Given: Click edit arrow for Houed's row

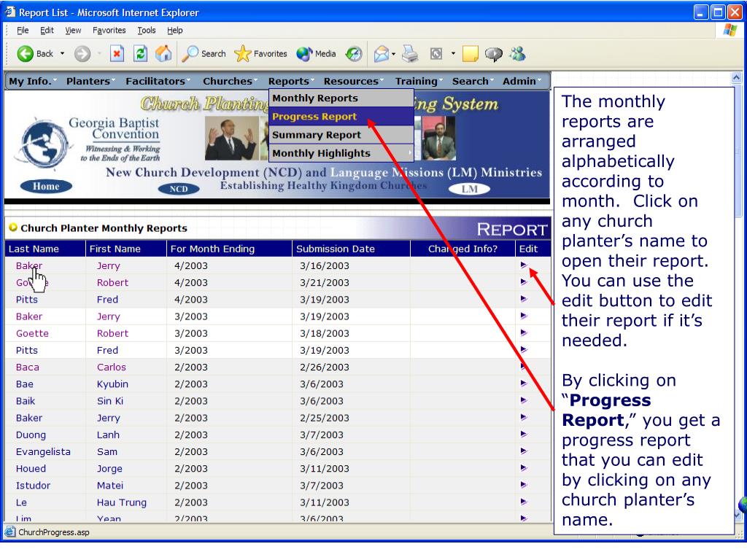Looking at the screenshot, I should point(524,468).
